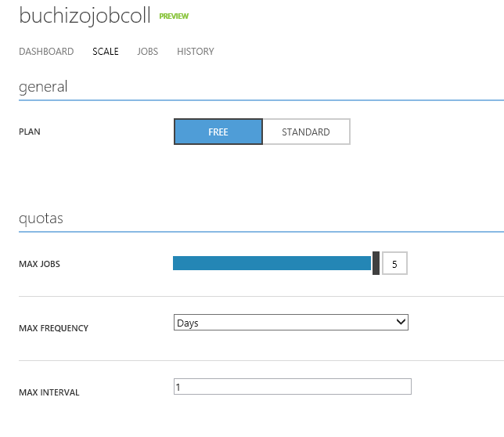Screen dimensions: 504x437
Task: Click the Max Interval input field
Action: [x=293, y=387]
